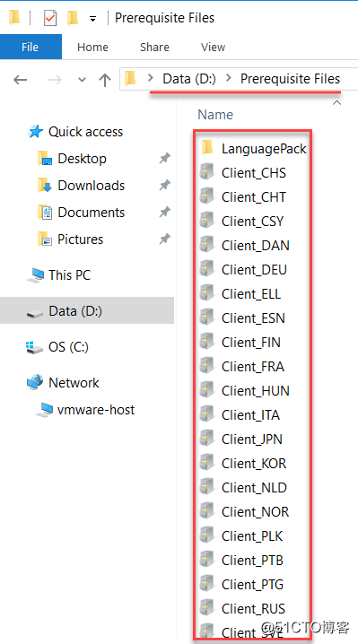This screenshot has width=358, height=644.
Task: Expand the chevron before Data (D:) breadcrumb
Action: point(152,78)
